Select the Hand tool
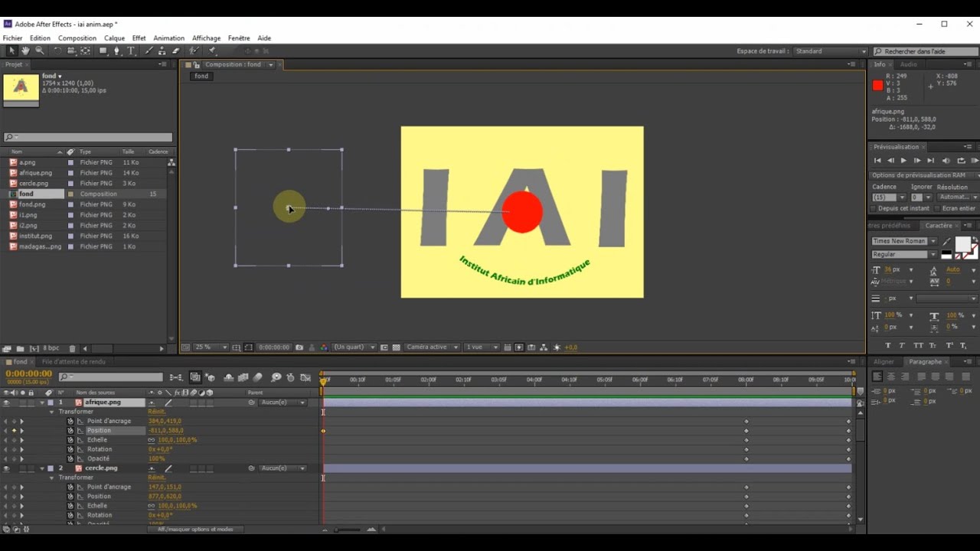Screen dimensions: 980x551 [25, 51]
